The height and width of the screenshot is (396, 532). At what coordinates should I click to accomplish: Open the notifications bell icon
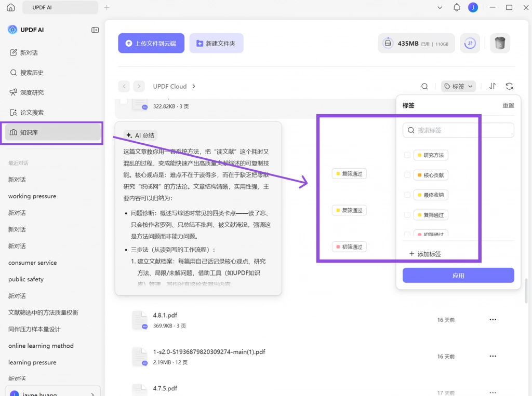(x=457, y=7)
